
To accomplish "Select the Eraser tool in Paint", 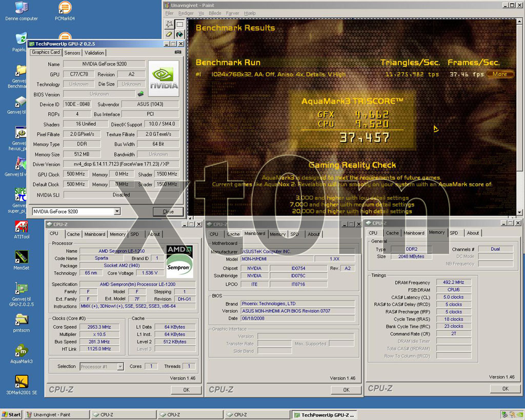I will pos(169,34).
